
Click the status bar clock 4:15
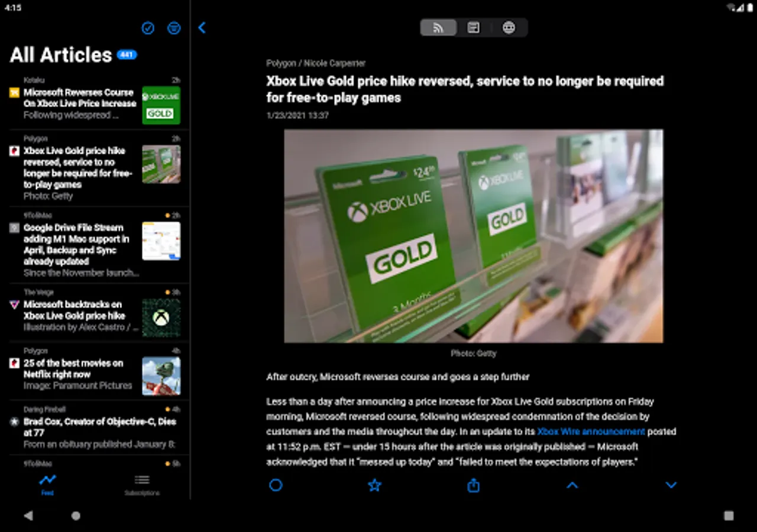12,8
